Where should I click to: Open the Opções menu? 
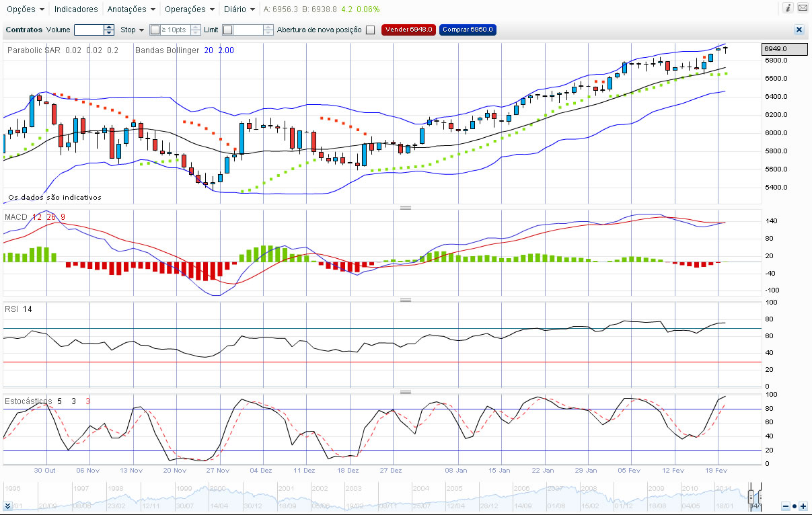26,9
